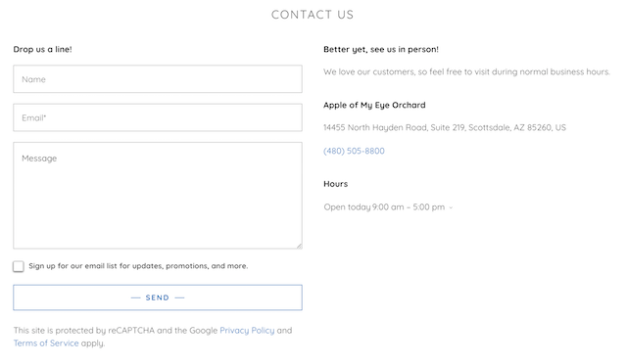Click the 'Better yet, see us in person!' heading

point(381,49)
